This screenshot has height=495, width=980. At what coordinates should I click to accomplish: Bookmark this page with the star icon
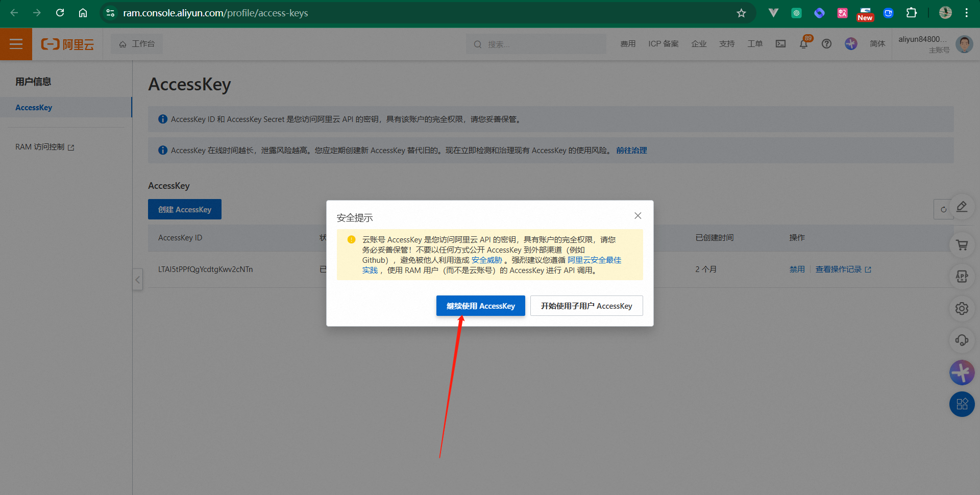pos(741,13)
